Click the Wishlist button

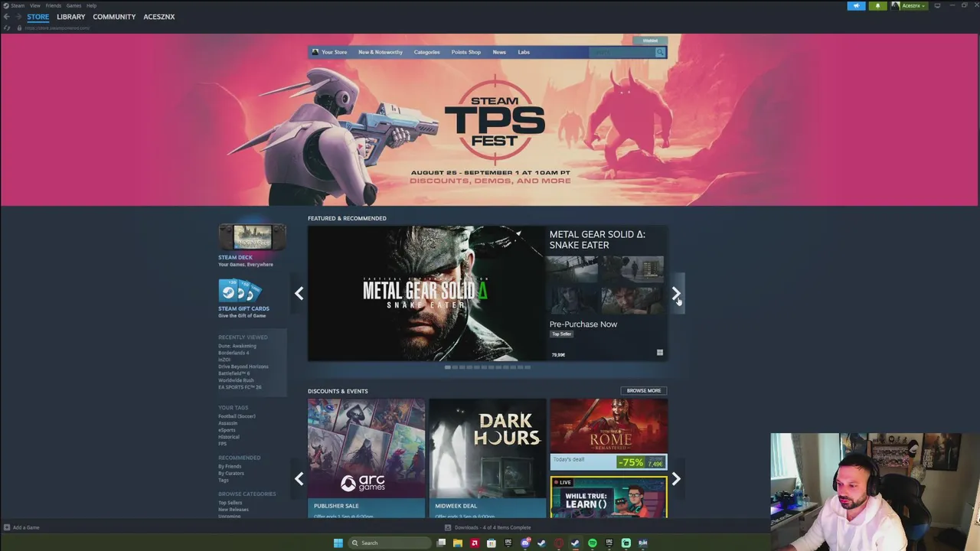coord(650,41)
